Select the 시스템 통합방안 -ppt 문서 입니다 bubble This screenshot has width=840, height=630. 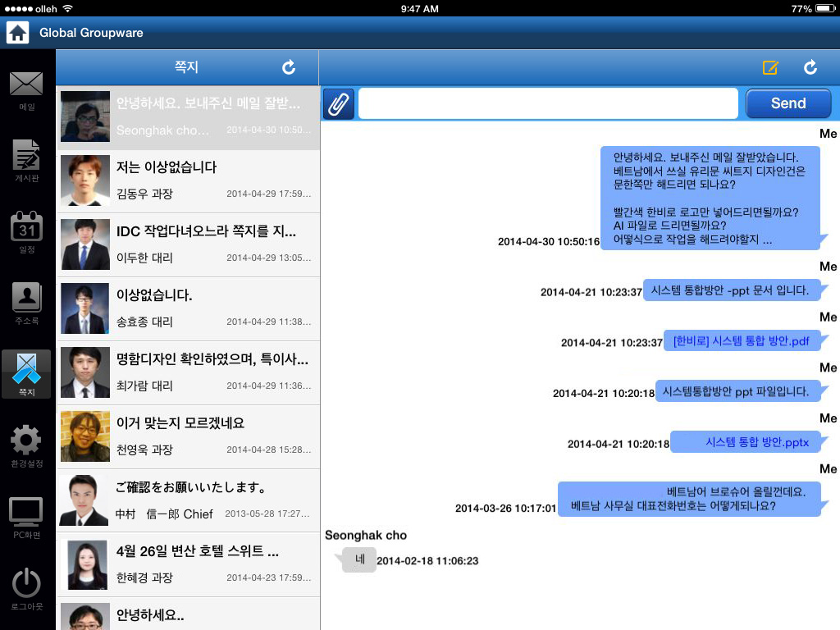pyautogui.click(x=732, y=290)
